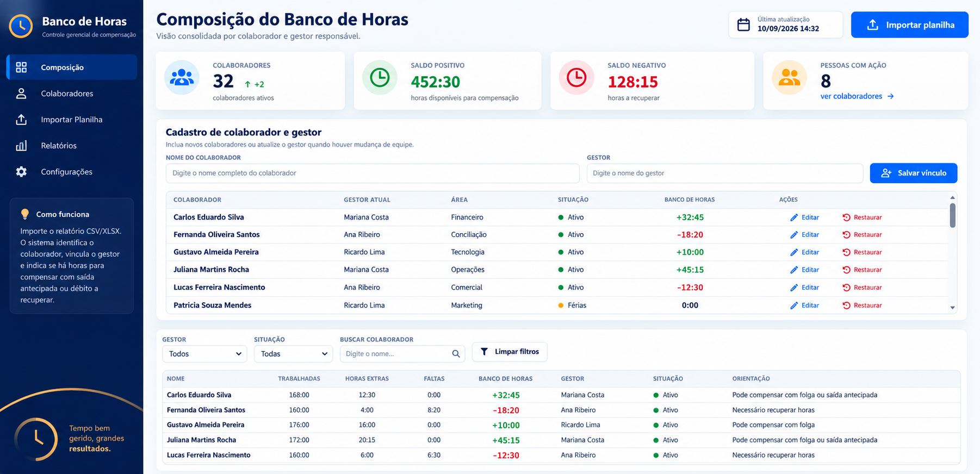The image size is (980, 474).
Task: Edit Gustavo Almeida Pereira's record
Action: pyautogui.click(x=805, y=252)
